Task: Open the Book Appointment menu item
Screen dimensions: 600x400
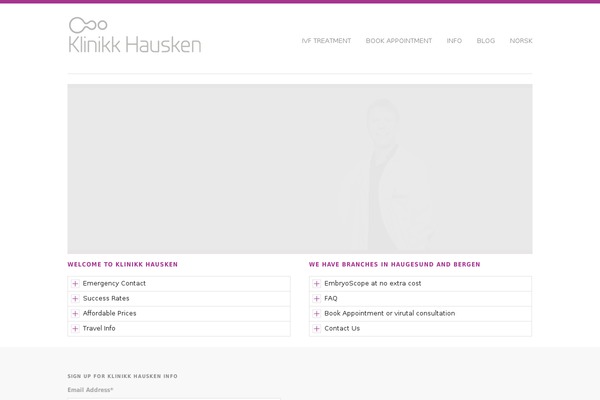Action: coord(399,41)
